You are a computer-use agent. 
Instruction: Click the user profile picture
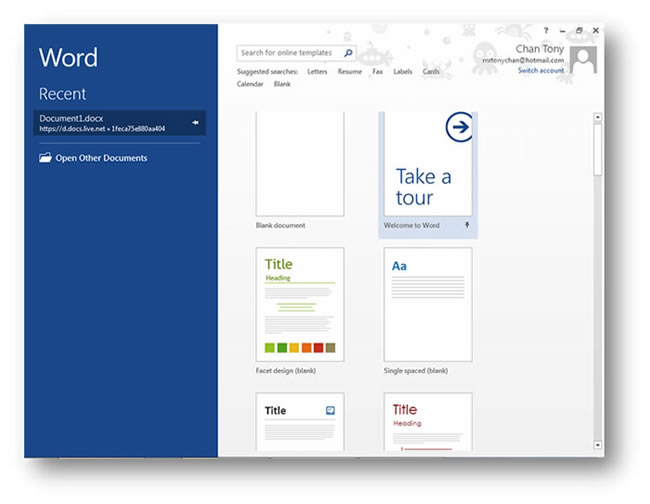click(583, 59)
